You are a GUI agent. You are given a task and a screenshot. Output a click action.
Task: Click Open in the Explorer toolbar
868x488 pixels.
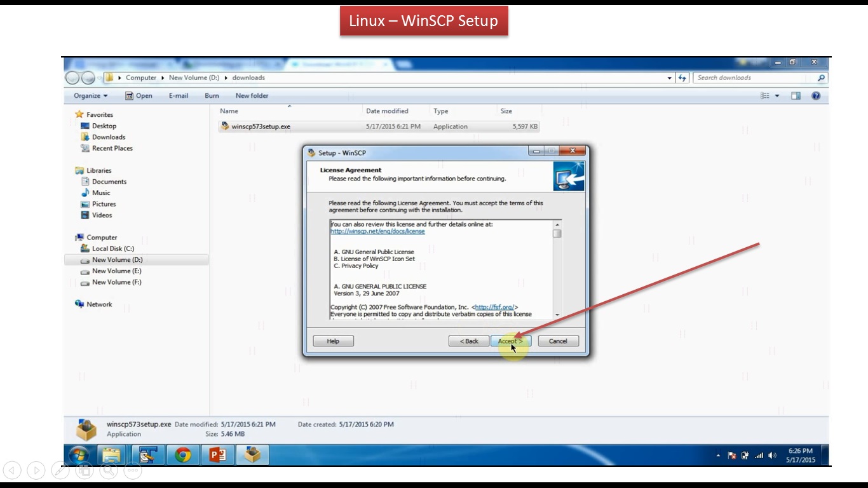[x=139, y=96]
